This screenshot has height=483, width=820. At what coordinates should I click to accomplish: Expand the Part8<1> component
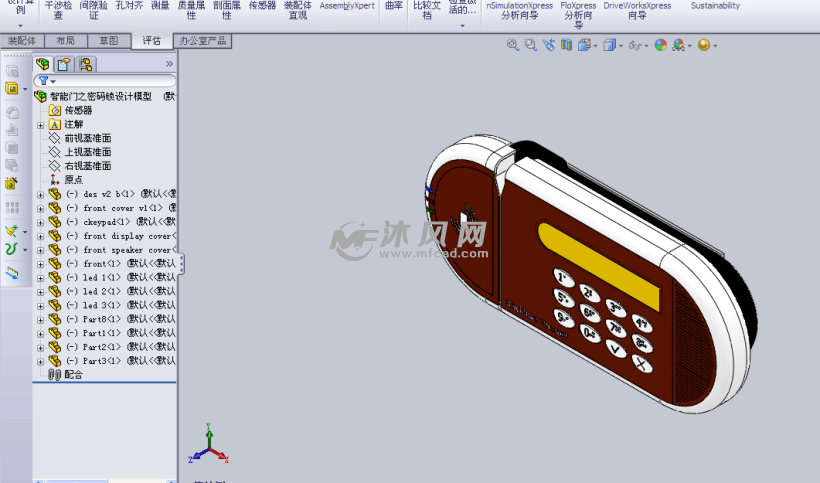click(40, 320)
